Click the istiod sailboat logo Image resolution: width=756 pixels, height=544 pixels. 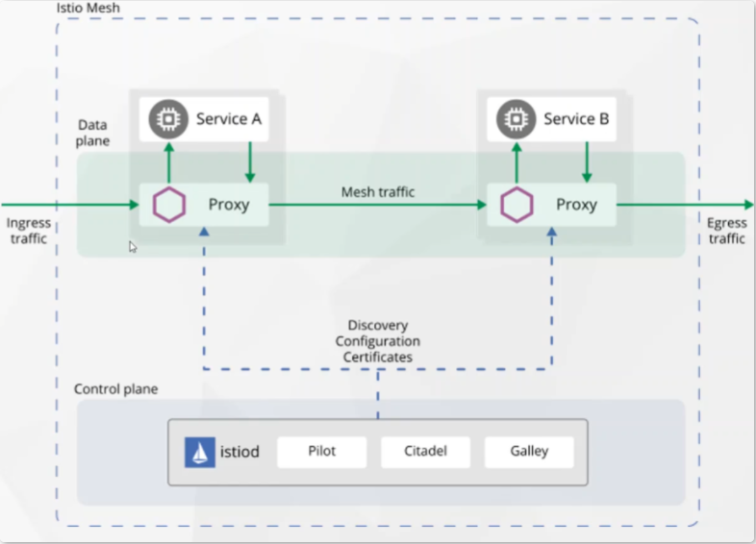tap(200, 452)
